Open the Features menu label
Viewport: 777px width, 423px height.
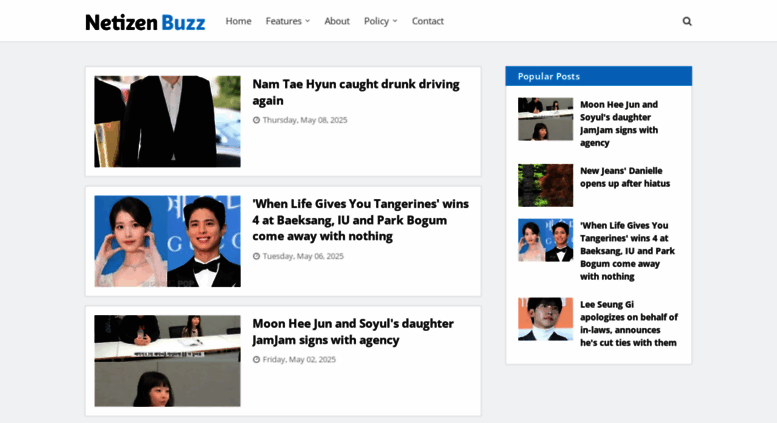(283, 21)
